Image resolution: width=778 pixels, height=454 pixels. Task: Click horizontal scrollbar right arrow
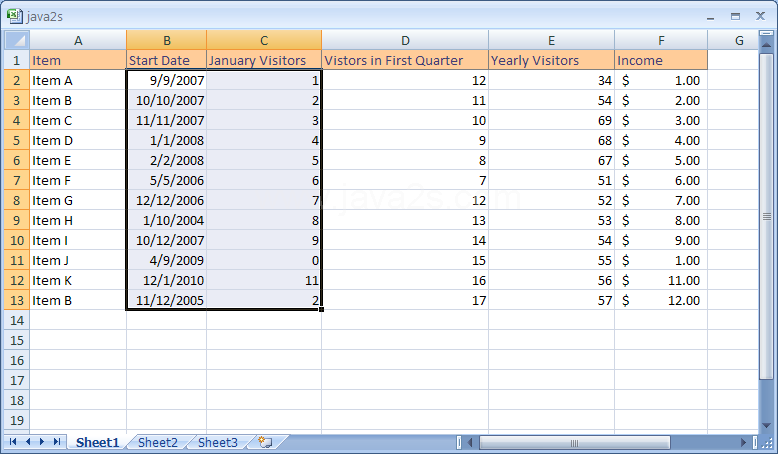click(743, 442)
